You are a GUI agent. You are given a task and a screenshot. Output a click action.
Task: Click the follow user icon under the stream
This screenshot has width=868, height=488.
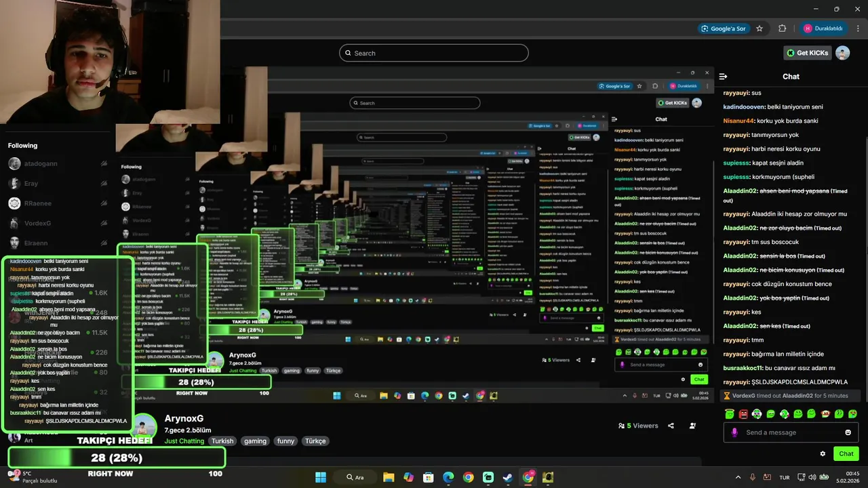(692, 426)
